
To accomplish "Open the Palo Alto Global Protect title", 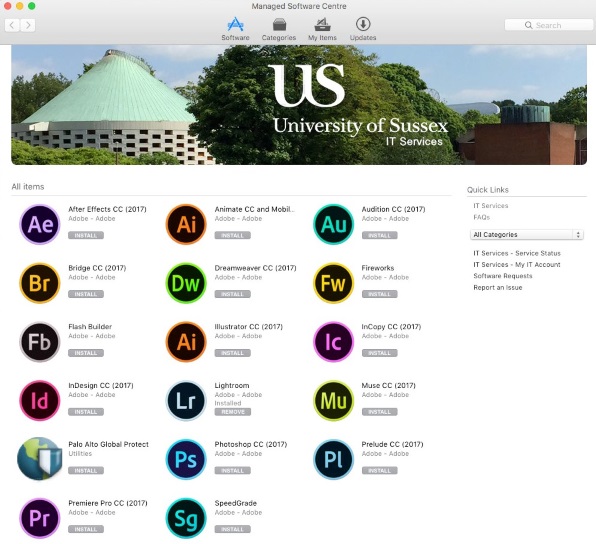I will click(x=108, y=444).
